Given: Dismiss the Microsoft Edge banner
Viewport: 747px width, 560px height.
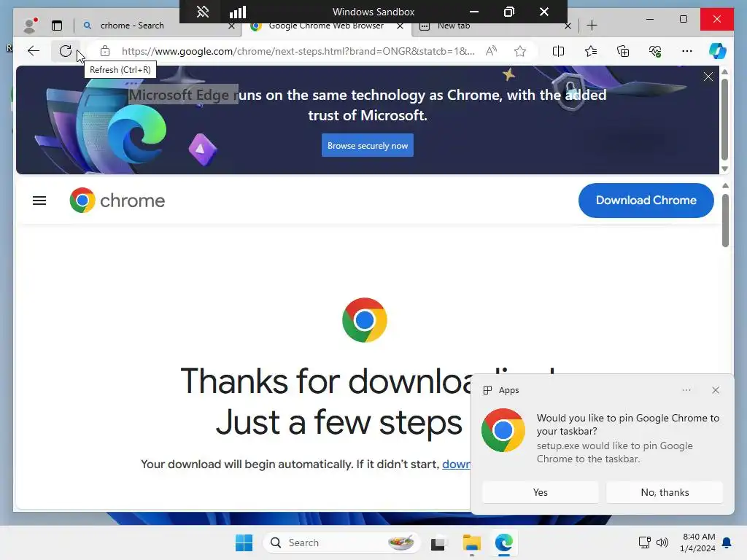Looking at the screenshot, I should [x=708, y=77].
